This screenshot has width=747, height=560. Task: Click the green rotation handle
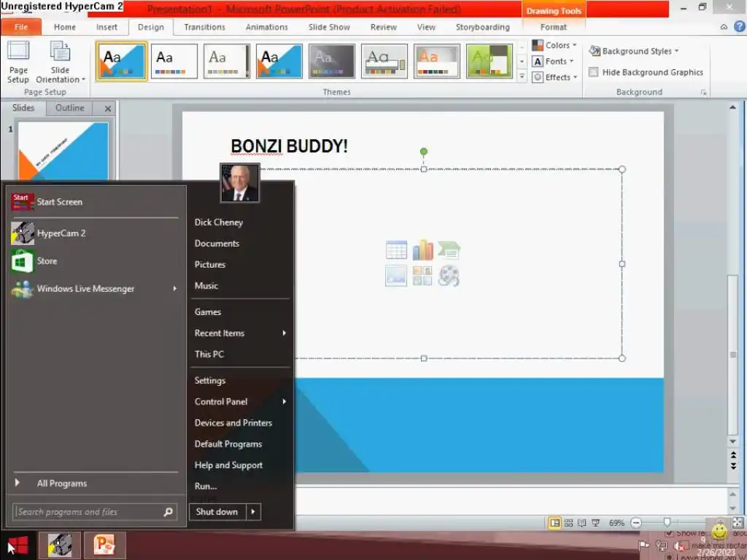pyautogui.click(x=424, y=152)
